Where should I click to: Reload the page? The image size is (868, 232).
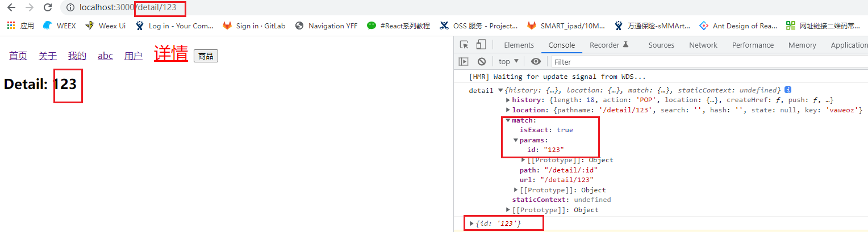click(48, 8)
